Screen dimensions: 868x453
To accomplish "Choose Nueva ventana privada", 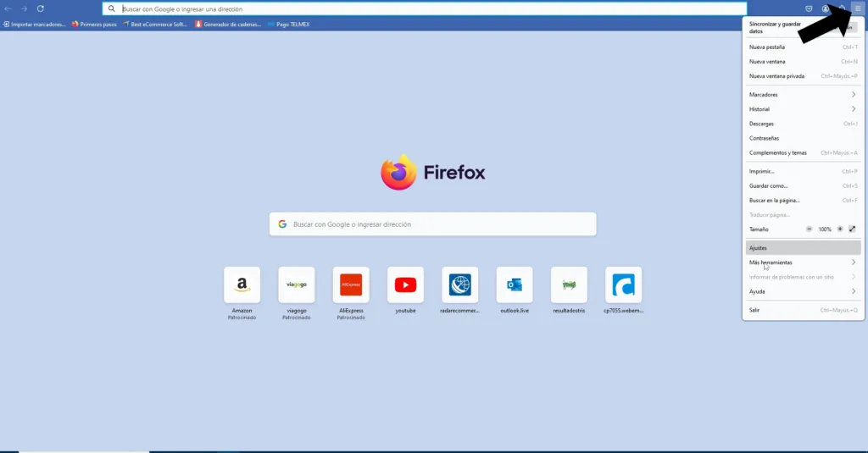I will point(803,75).
